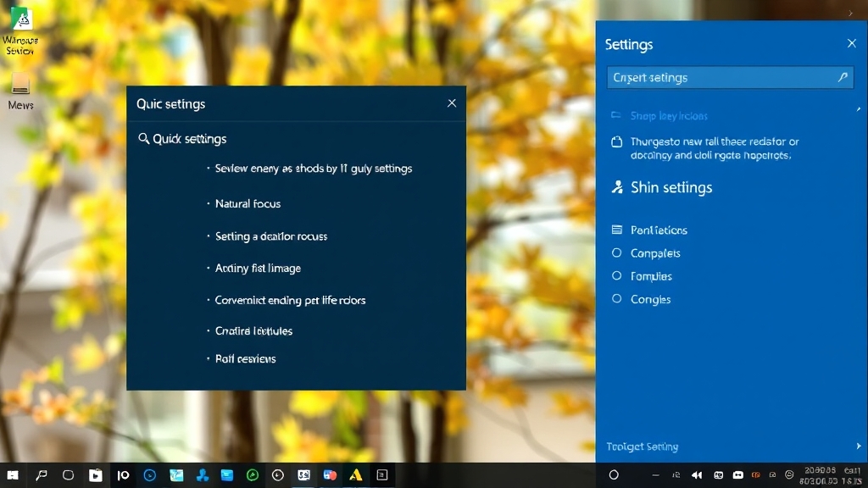Choose Natural focus in Quick settings list
The image size is (868, 488).
[248, 204]
